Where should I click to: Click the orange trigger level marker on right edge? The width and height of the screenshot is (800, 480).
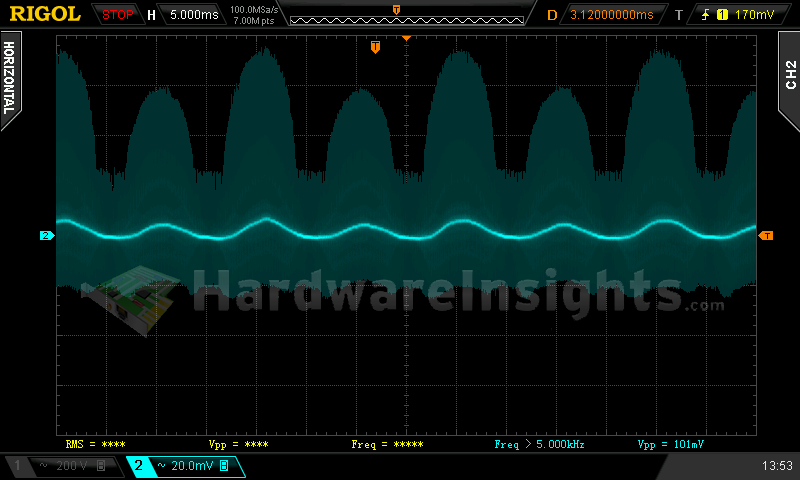pos(766,235)
